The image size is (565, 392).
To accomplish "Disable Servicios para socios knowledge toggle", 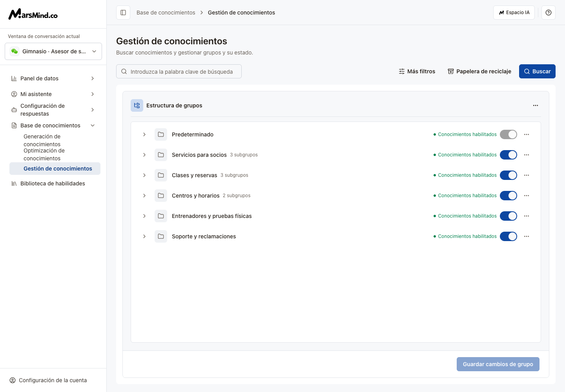I will tap(508, 155).
